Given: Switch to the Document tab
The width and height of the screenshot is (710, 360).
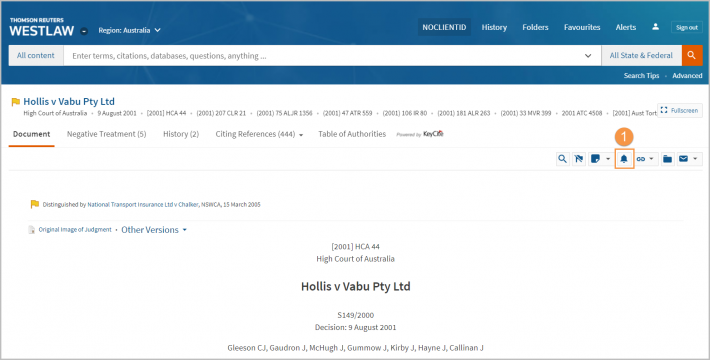Looking at the screenshot, I should pyautogui.click(x=32, y=134).
